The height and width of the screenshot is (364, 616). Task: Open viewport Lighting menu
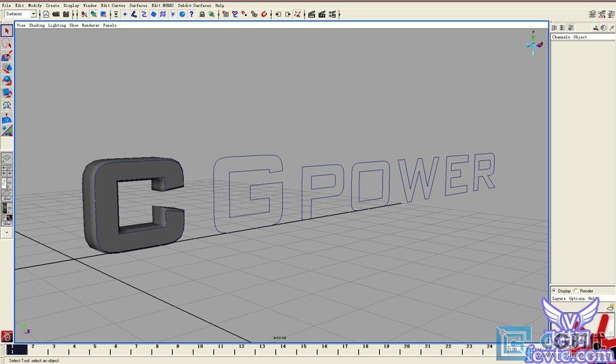click(x=57, y=25)
